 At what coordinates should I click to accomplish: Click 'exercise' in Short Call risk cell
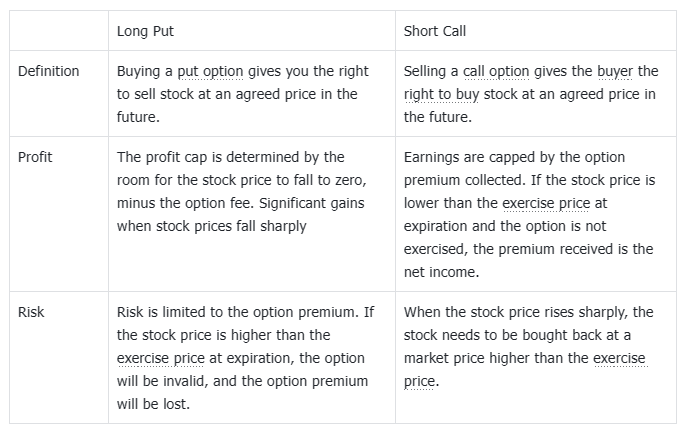(619, 358)
